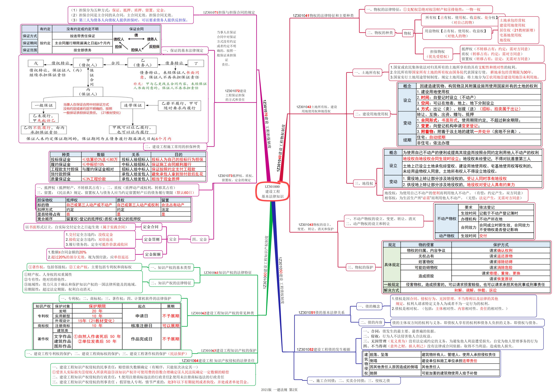Image resolution: width=559 pixels, height=392 pixels.
Task: Click the 丙（保证人）box
Action: tap(88, 92)
